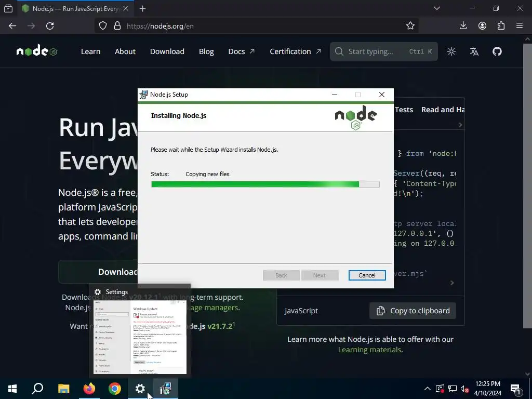Click the security tray icon with red dot

(x=440, y=389)
